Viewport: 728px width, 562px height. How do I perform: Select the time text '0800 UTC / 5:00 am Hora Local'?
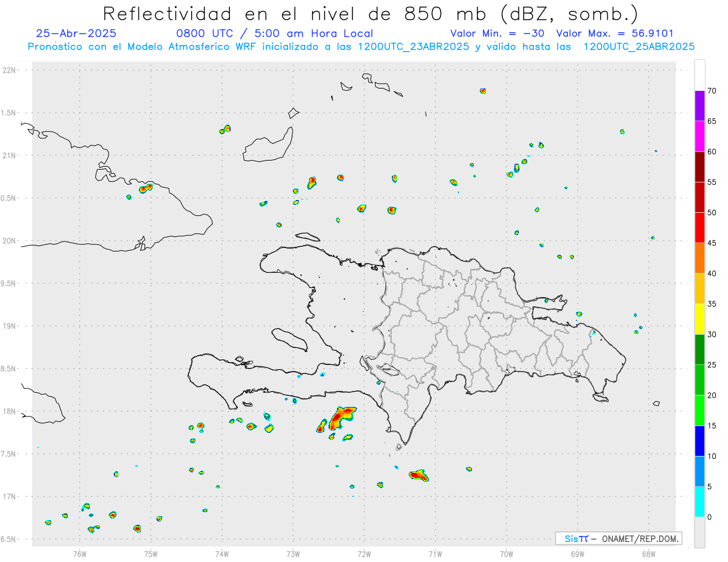[x=275, y=33]
